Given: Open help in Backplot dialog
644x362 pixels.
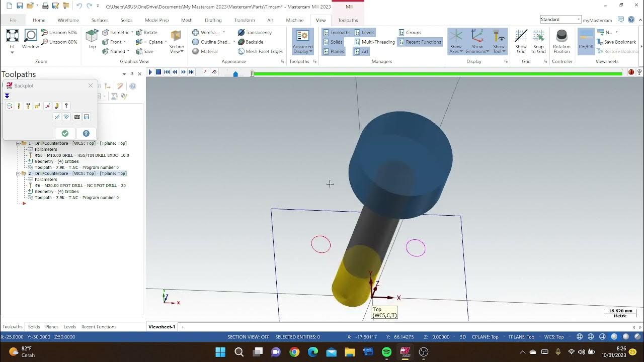Looking at the screenshot, I should point(86,133).
